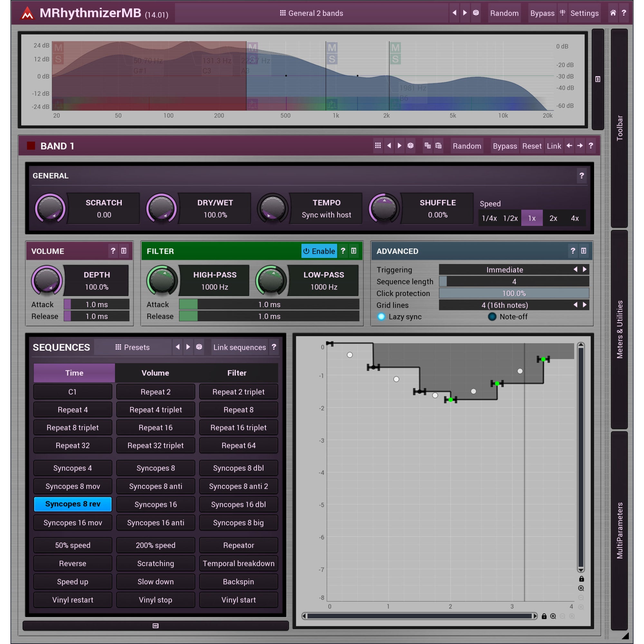Go to next global preset arrow
The width and height of the screenshot is (644, 644).
point(465,13)
